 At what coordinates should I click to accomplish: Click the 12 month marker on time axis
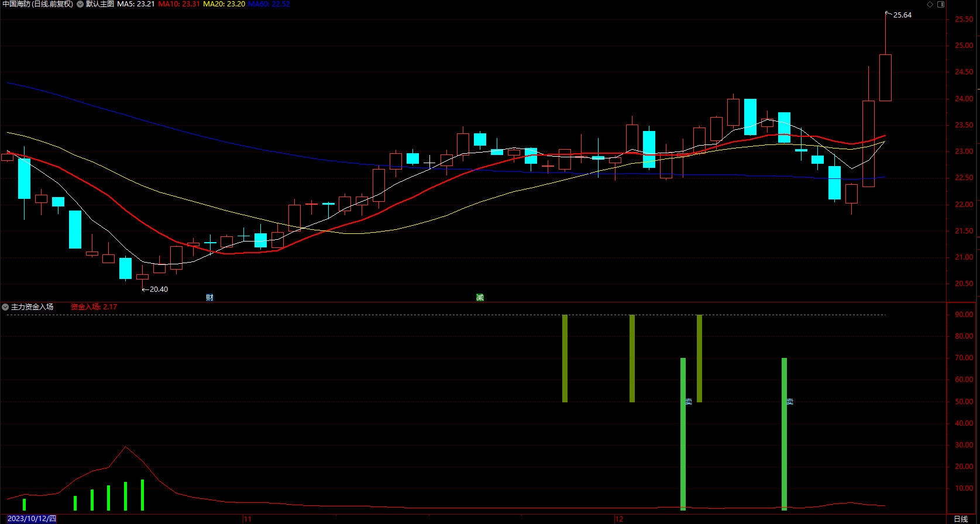620,519
